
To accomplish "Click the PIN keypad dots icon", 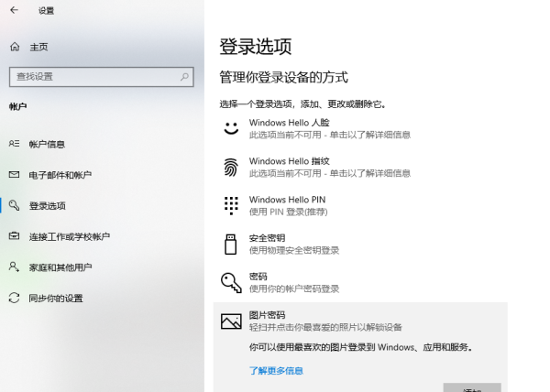I will pyautogui.click(x=231, y=206).
